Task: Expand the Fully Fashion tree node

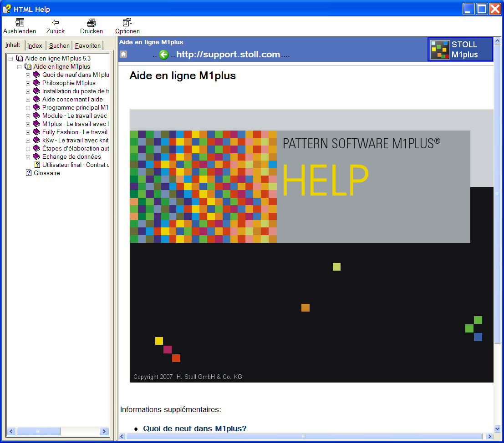Action: coord(28,132)
